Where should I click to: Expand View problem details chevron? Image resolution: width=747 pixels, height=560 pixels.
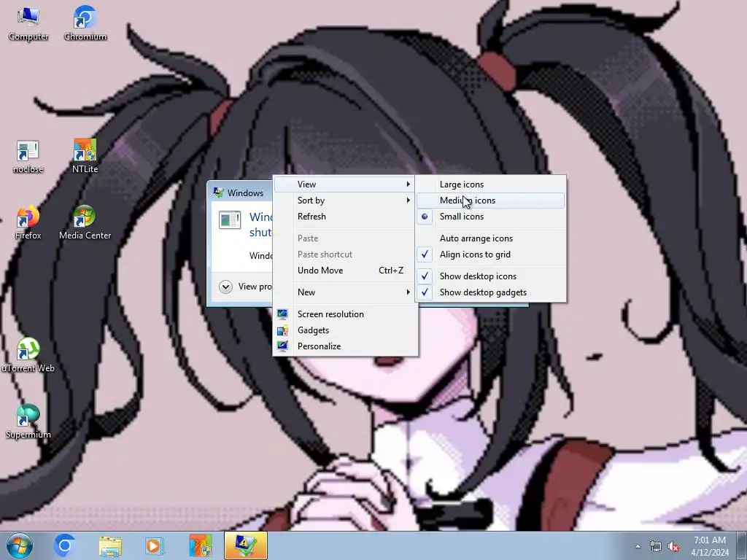click(x=226, y=286)
